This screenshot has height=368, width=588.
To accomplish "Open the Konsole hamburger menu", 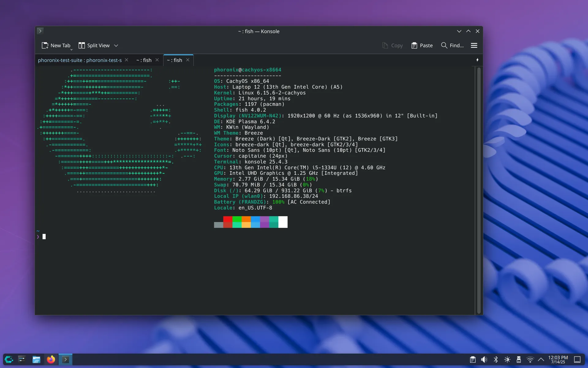I will click(x=474, y=45).
